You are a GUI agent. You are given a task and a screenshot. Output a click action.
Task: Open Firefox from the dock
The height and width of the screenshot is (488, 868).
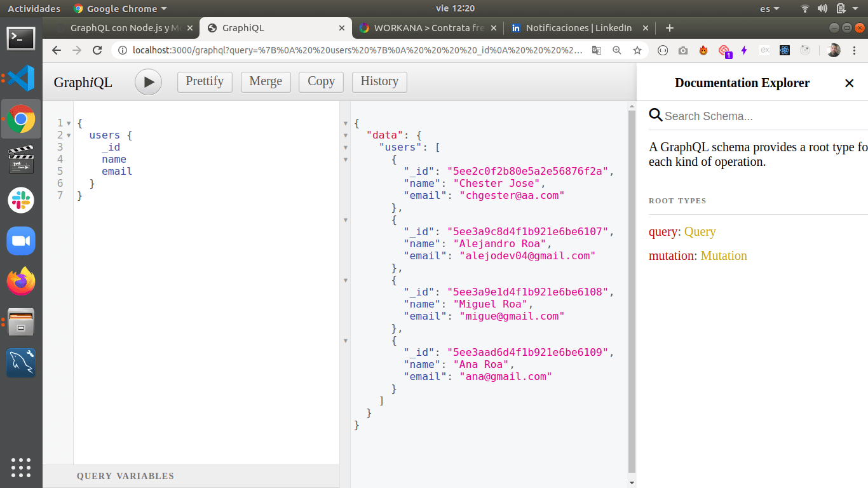tap(21, 281)
